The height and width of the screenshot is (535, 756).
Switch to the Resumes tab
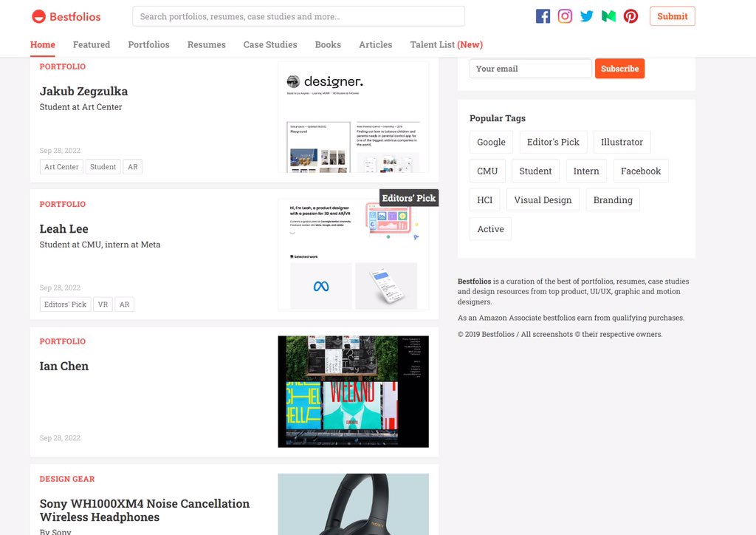[x=207, y=44]
